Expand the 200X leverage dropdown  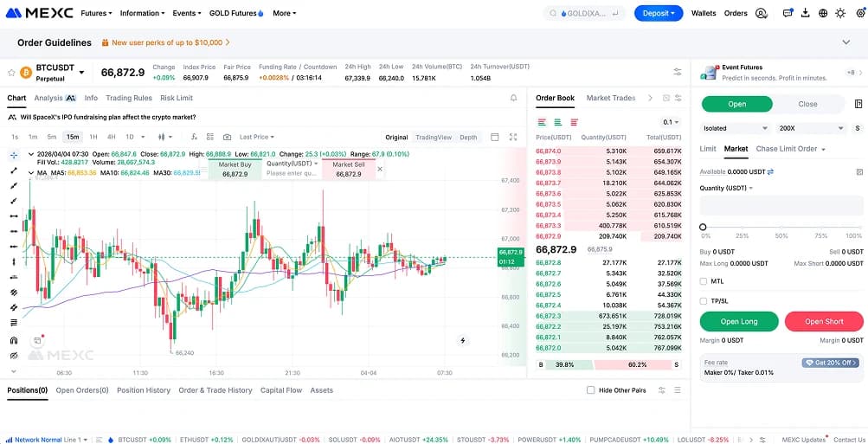811,128
